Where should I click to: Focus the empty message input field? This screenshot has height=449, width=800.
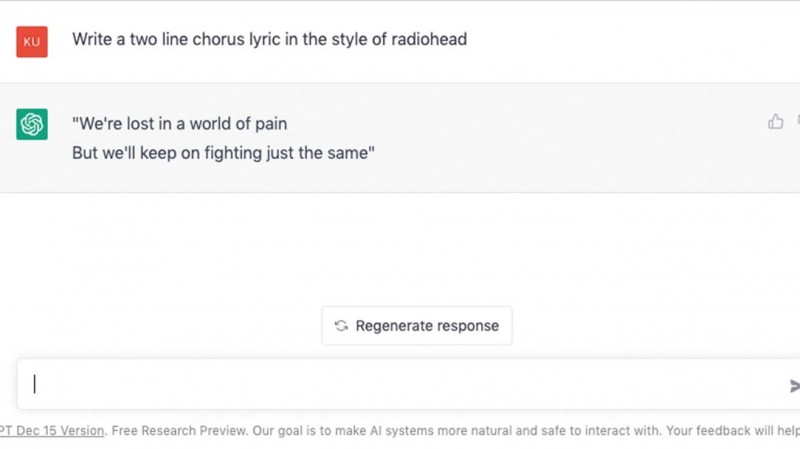coord(408,384)
